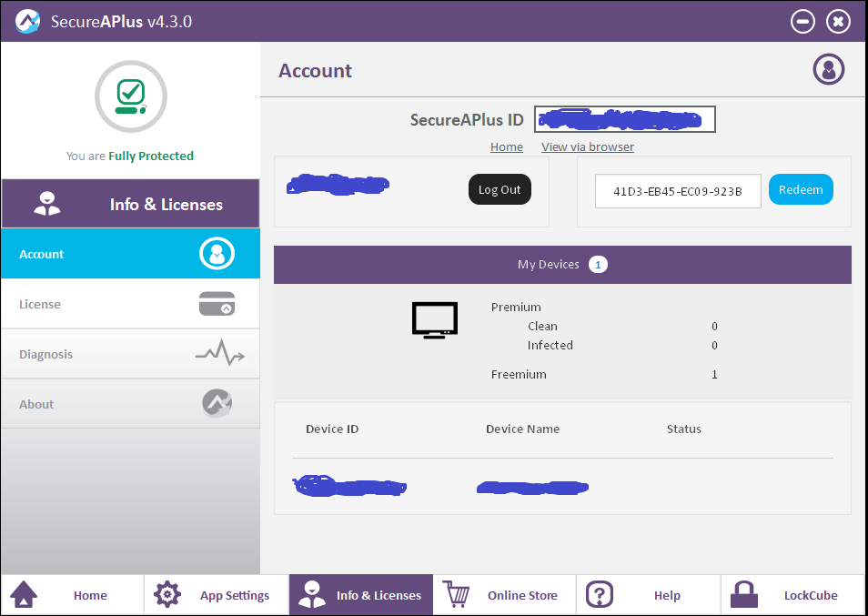Click the Diagnosis pulse line icon
The image size is (868, 616).
point(220,353)
